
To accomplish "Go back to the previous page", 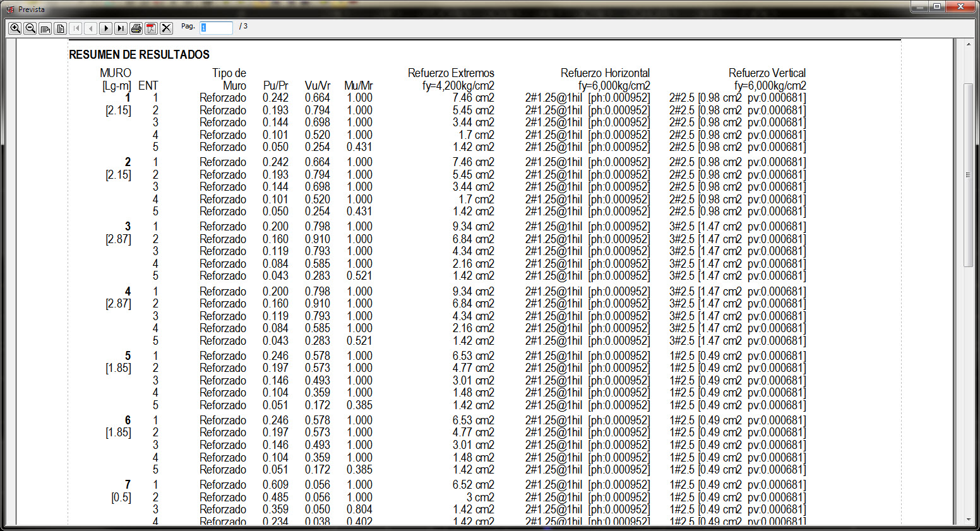I will coord(91,28).
